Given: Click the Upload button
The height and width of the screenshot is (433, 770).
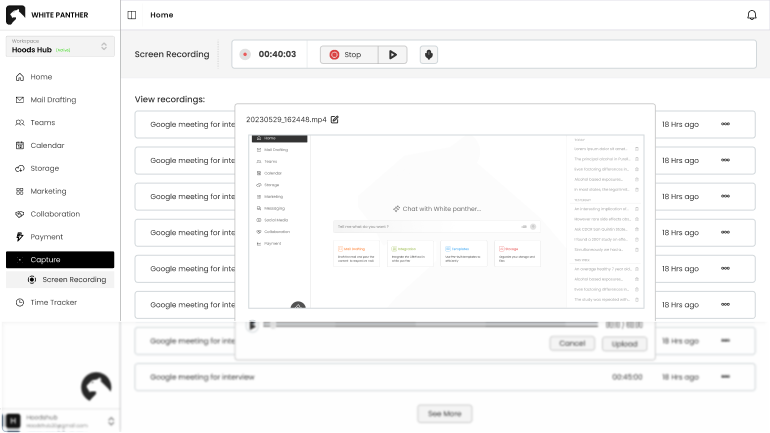Looking at the screenshot, I should tap(624, 343).
